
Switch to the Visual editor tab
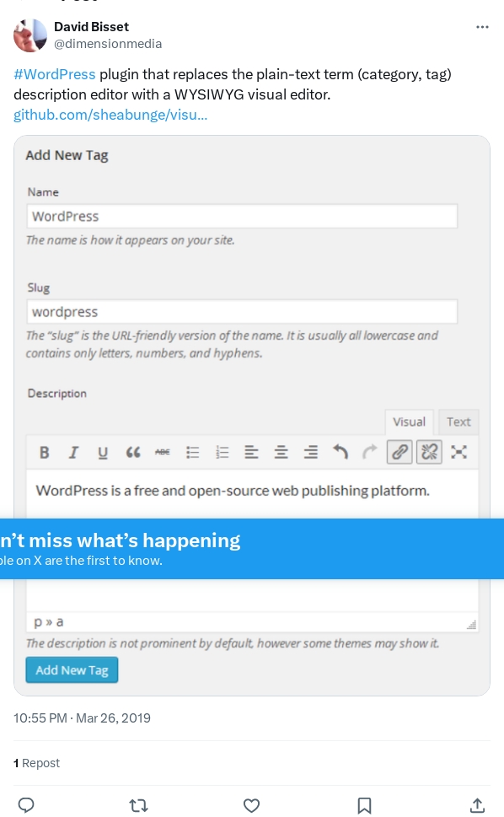[410, 422]
